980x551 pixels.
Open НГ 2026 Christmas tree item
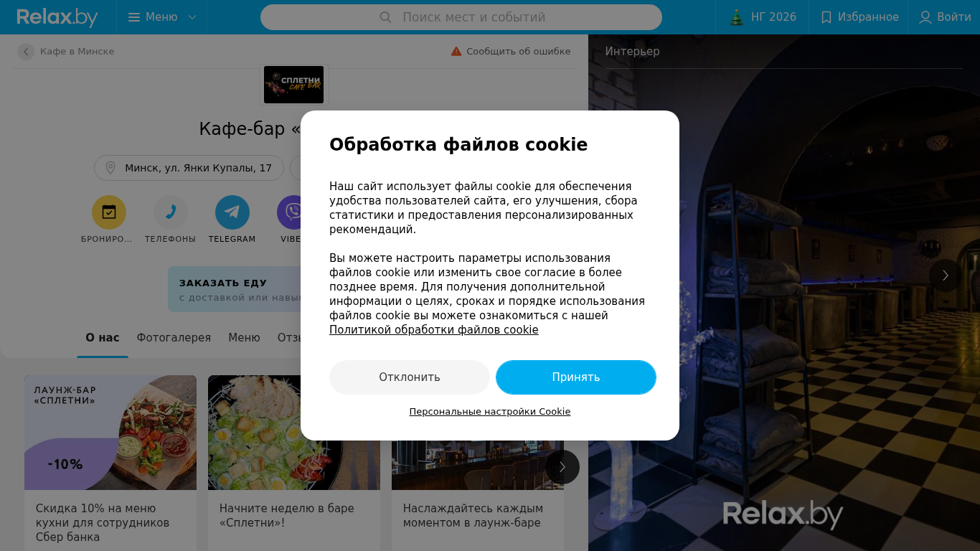pyautogui.click(x=737, y=17)
